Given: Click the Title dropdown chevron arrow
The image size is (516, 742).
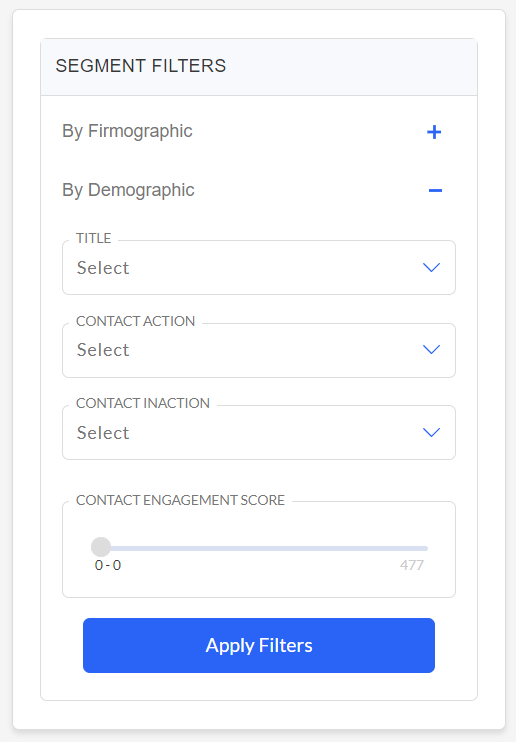Looking at the screenshot, I should [x=431, y=267].
